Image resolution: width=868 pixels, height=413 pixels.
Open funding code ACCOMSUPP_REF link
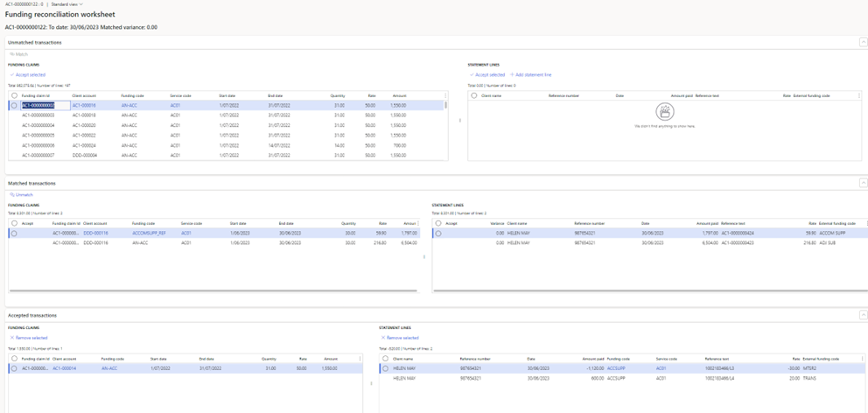(149, 234)
